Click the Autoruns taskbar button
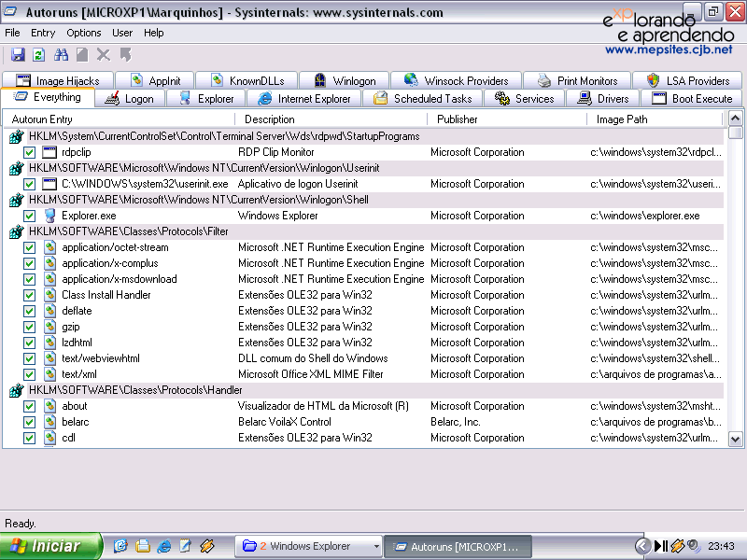747x560 pixels. pyautogui.click(x=458, y=547)
